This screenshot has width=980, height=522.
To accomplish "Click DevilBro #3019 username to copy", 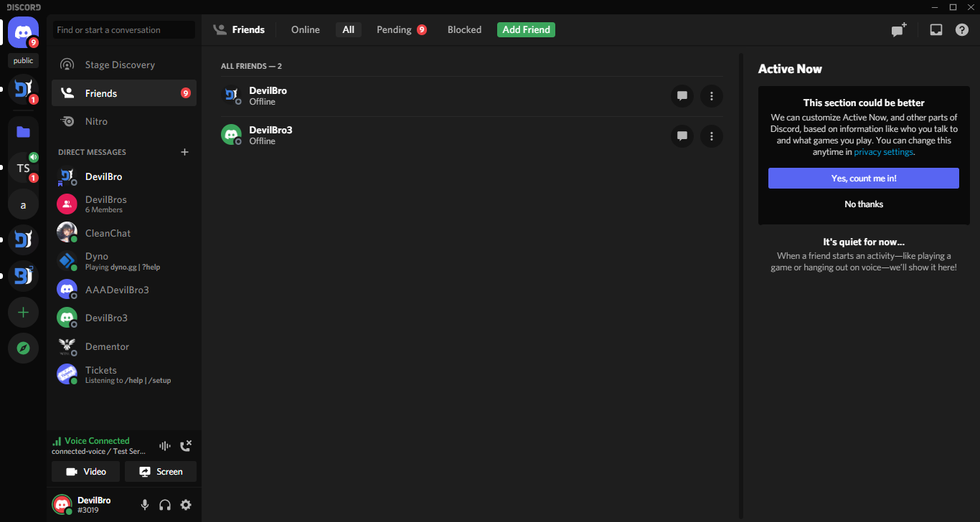I will click(94, 505).
